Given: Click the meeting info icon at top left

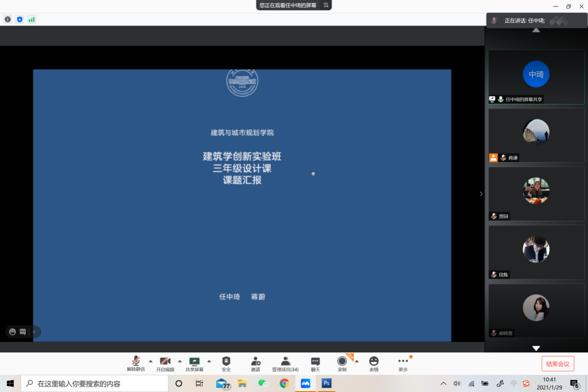Looking at the screenshot, I should pos(7,19).
